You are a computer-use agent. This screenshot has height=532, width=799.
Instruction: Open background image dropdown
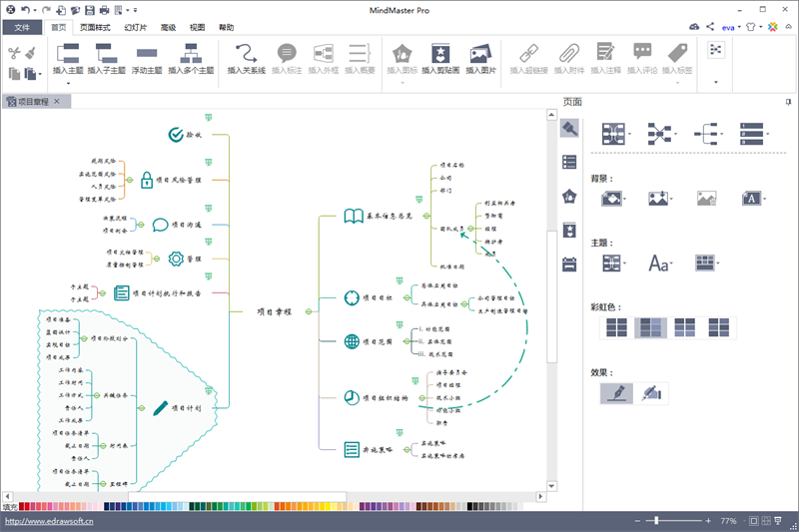(660, 198)
